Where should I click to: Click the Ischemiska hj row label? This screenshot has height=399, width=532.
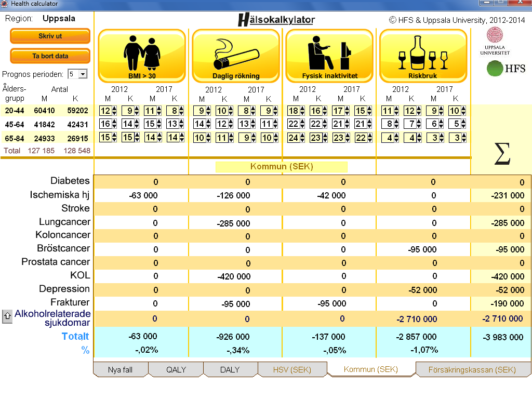point(59,194)
